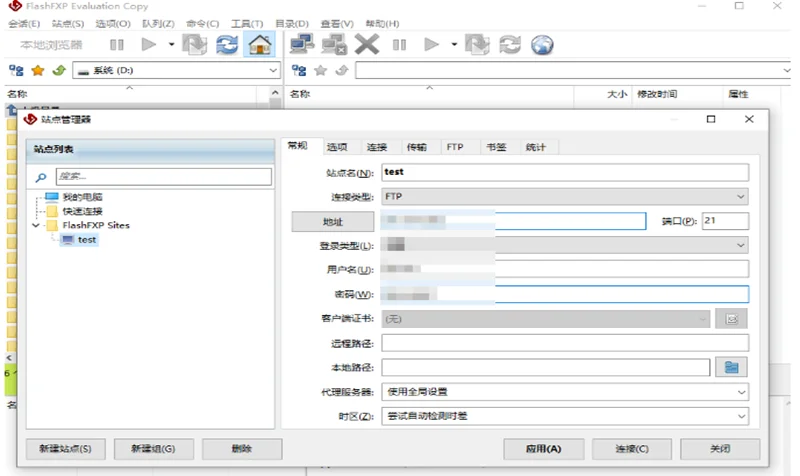Click the 连接(C) button
The height and width of the screenshot is (476, 800).
coord(632,449)
